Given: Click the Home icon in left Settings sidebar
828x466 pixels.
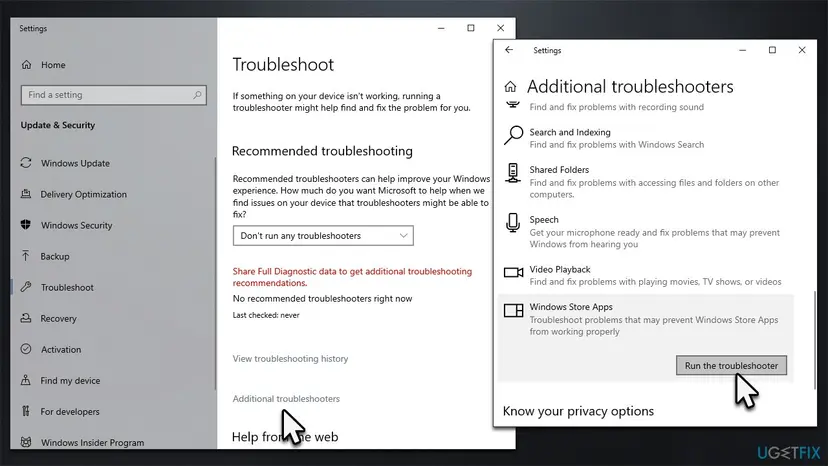Looking at the screenshot, I should (26, 64).
